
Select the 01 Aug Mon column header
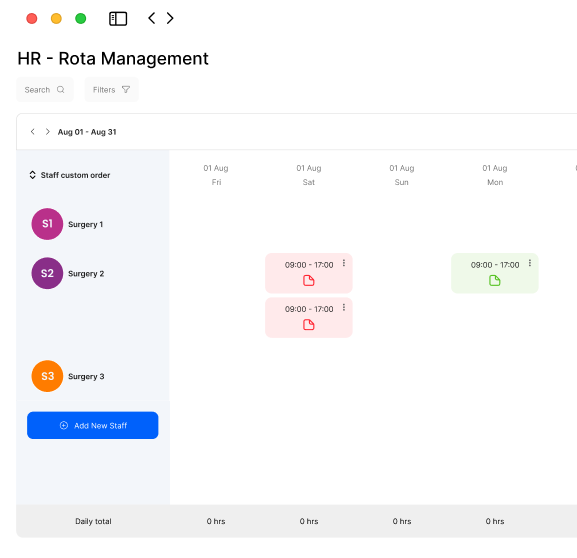pyautogui.click(x=495, y=175)
